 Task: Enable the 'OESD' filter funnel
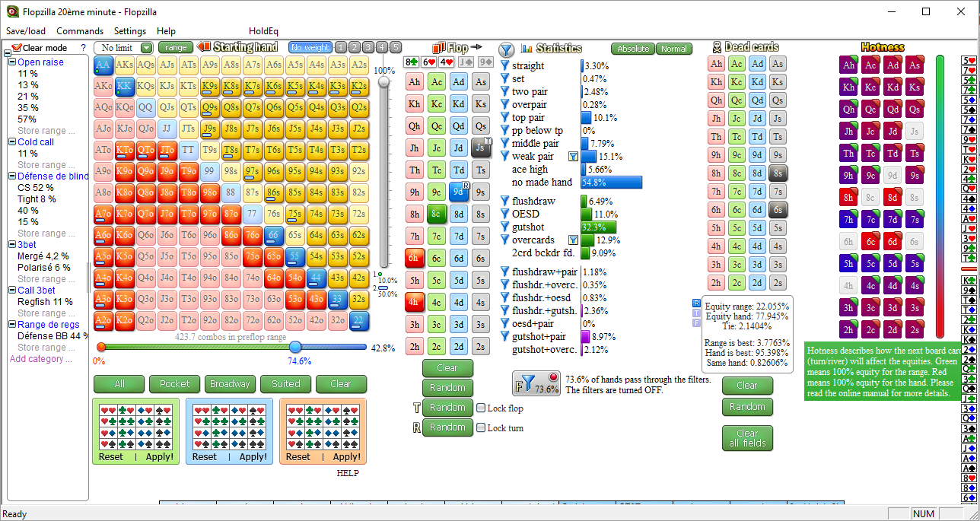pyautogui.click(x=504, y=214)
